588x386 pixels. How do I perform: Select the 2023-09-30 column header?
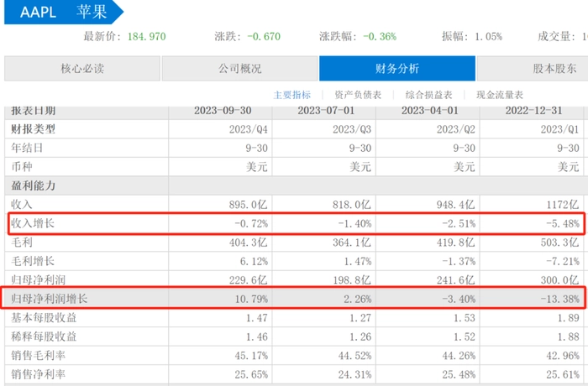pyautogui.click(x=221, y=111)
